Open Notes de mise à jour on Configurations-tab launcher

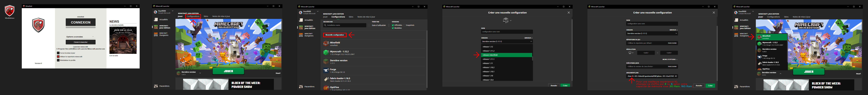click(366, 17)
